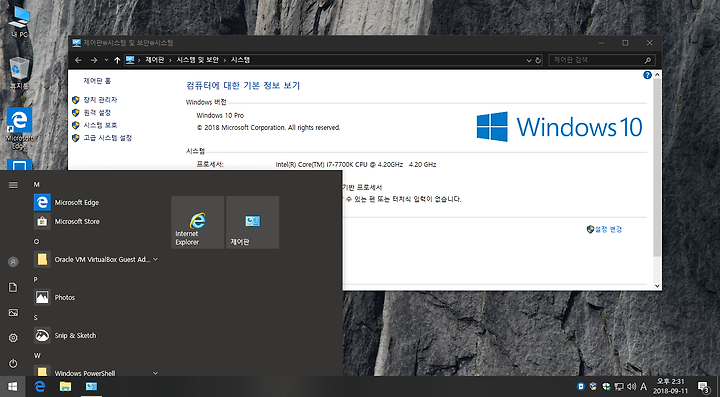
Task: Open the 내 PC desktop icon
Action: (19, 21)
